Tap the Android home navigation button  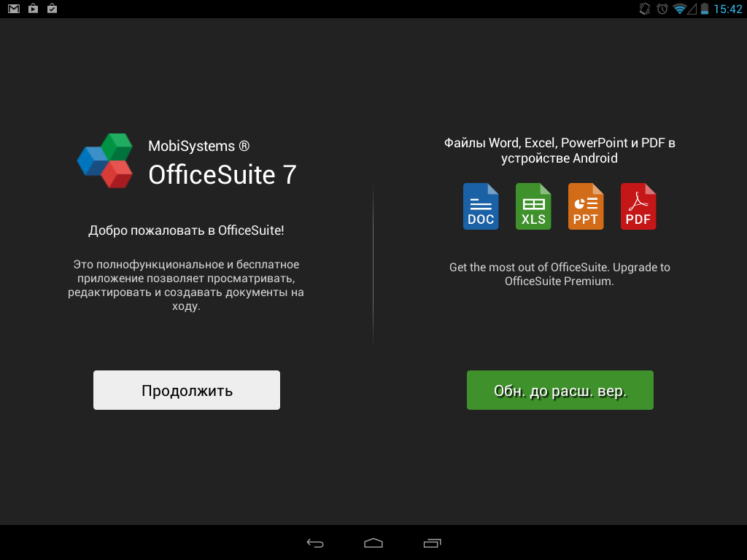point(373,542)
